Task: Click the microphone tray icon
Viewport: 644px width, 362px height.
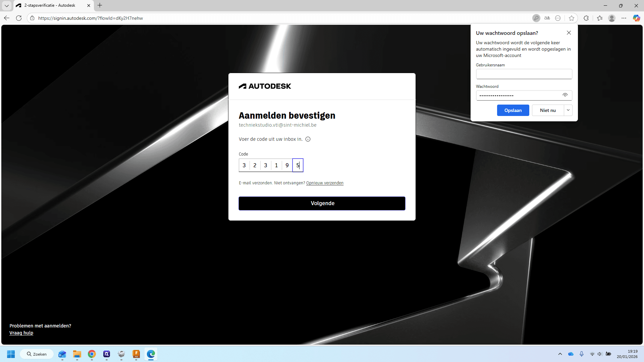Action: pos(582,354)
